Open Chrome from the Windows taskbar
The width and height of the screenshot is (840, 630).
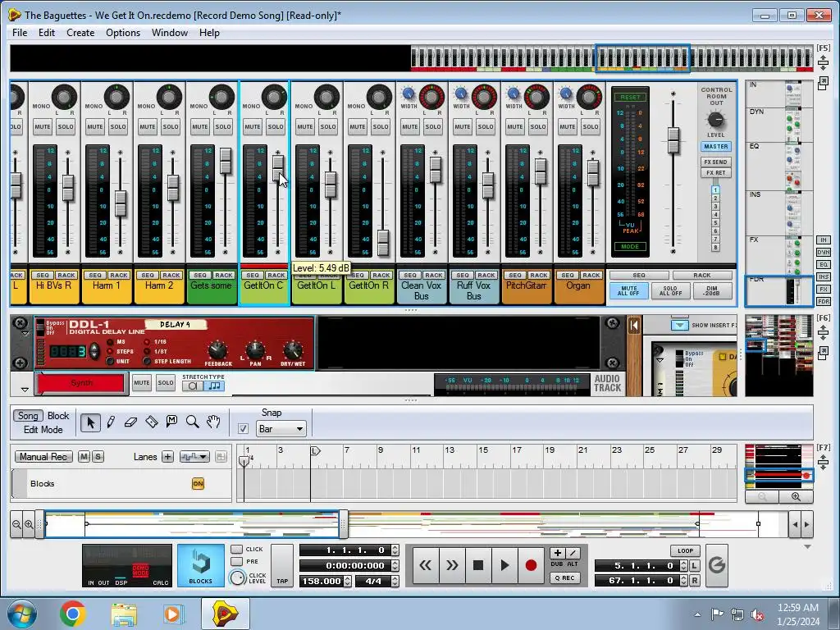pyautogui.click(x=73, y=614)
